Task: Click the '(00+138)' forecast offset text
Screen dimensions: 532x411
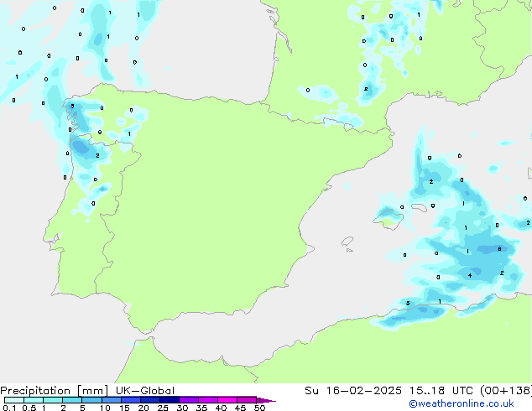Action: 506,391
